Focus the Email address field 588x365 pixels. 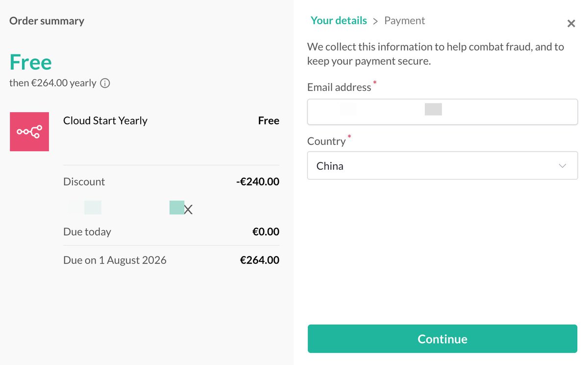[442, 112]
